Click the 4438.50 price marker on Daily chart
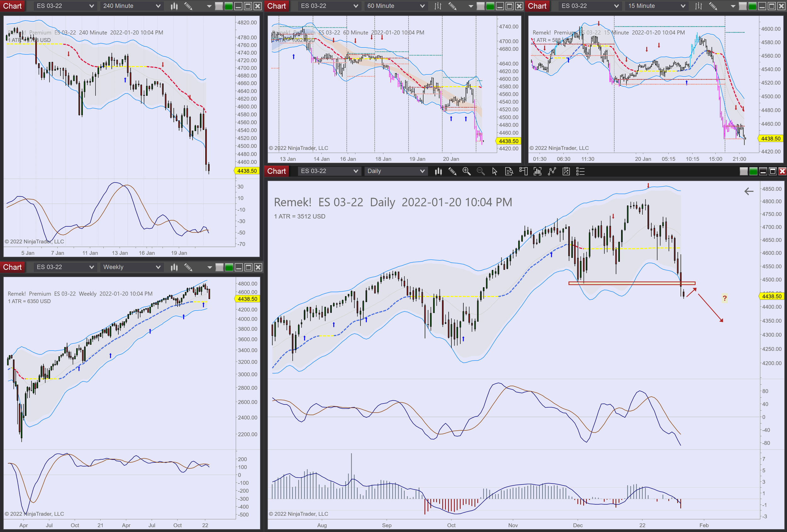Viewport: 787px width, 532px height. [772, 296]
